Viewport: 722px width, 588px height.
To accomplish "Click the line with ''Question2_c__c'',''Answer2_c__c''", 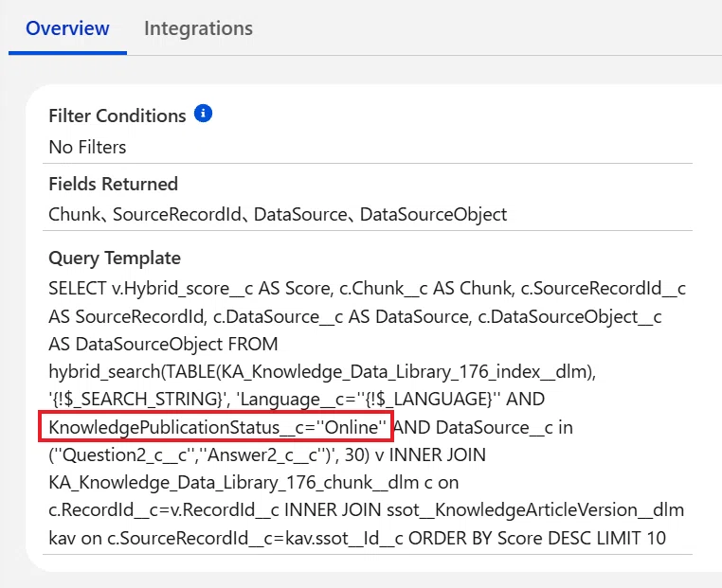I will (267, 455).
